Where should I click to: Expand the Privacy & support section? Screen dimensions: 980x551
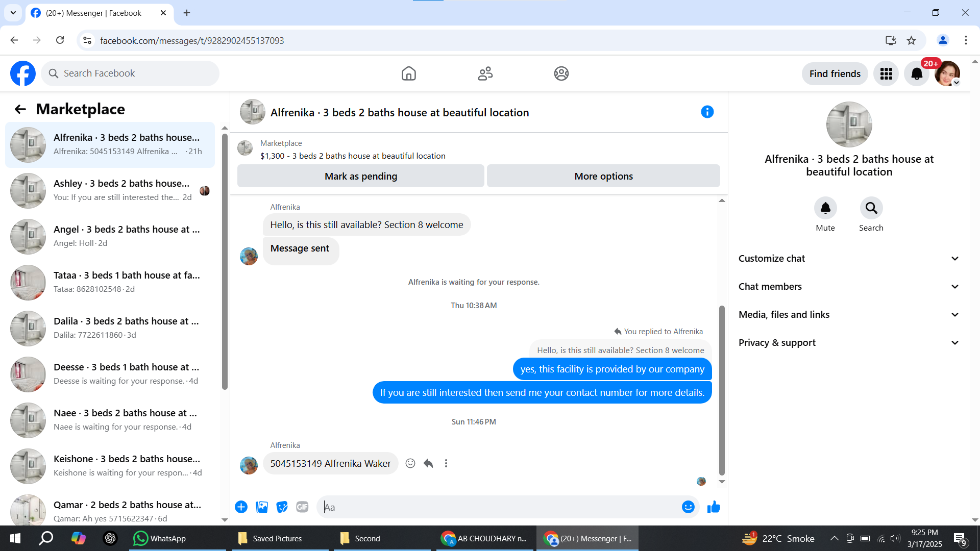coord(849,343)
